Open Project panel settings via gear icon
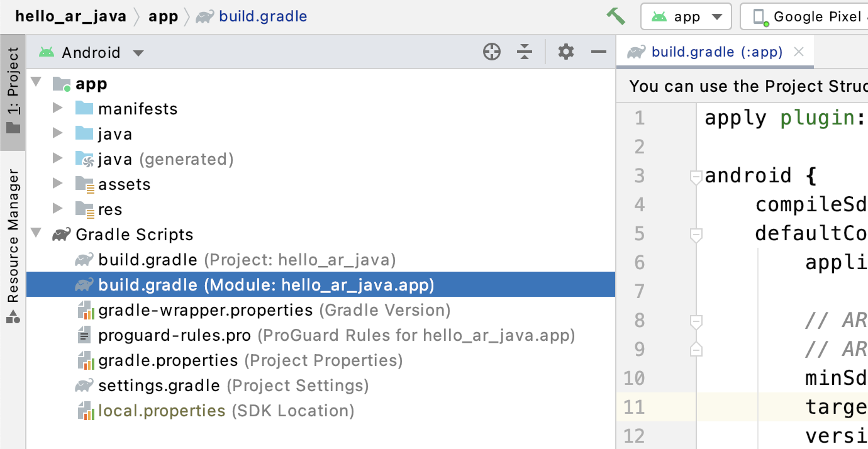This screenshot has width=868, height=449. [565, 52]
